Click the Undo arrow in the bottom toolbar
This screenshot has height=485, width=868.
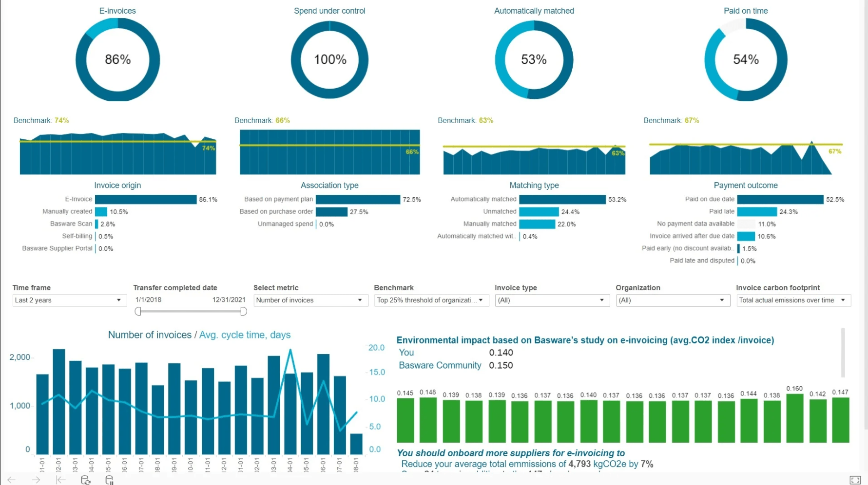click(x=11, y=480)
